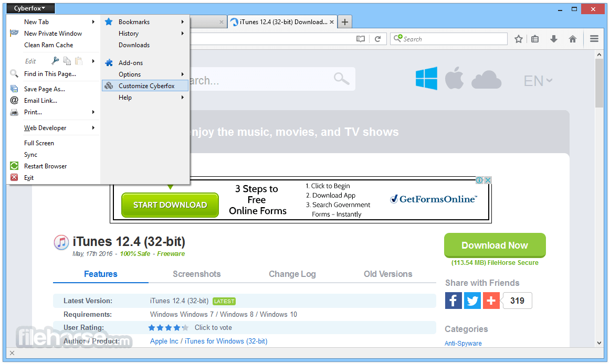
Task: Click the green Download Now button
Action: pos(495,245)
